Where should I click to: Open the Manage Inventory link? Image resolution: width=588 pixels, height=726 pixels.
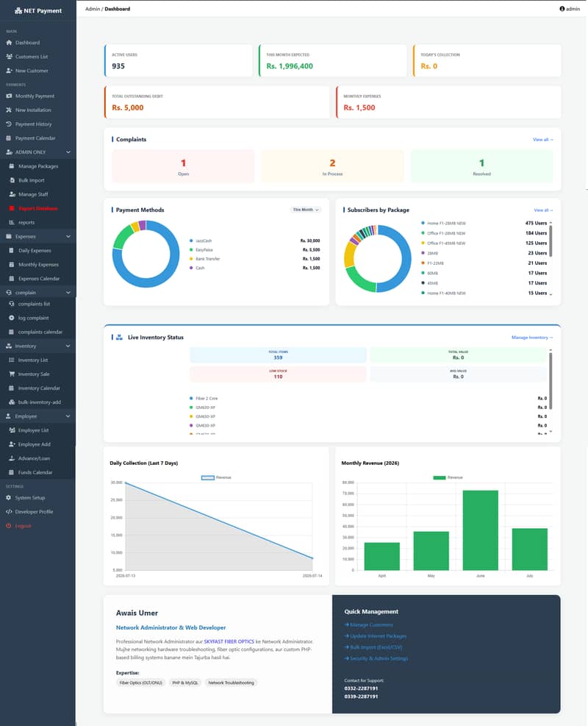(x=532, y=338)
